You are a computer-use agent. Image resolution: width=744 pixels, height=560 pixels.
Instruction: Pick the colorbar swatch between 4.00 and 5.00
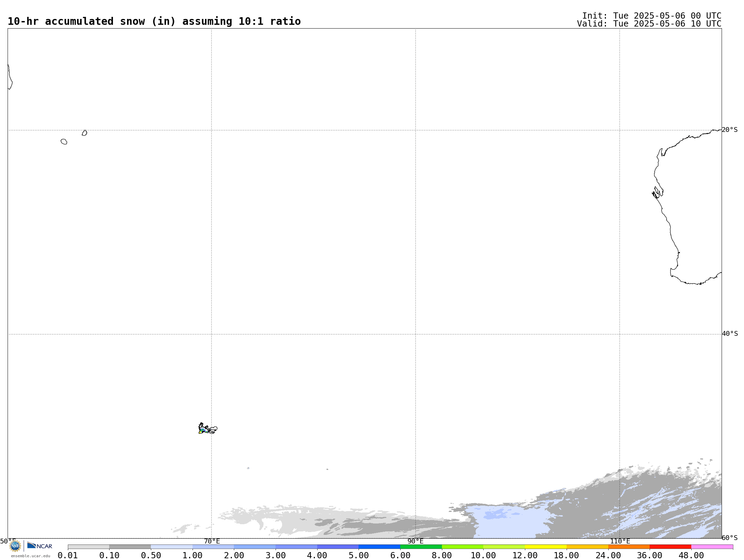tap(338, 547)
